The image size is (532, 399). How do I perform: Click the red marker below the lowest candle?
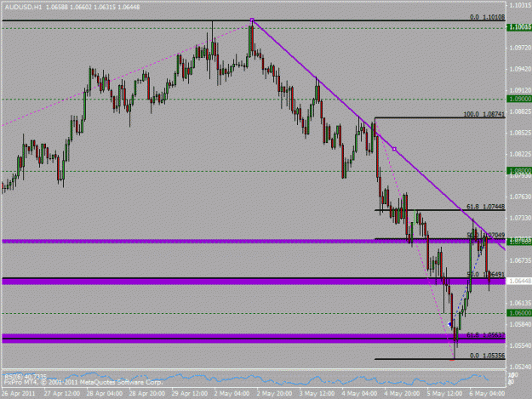pos(452,360)
